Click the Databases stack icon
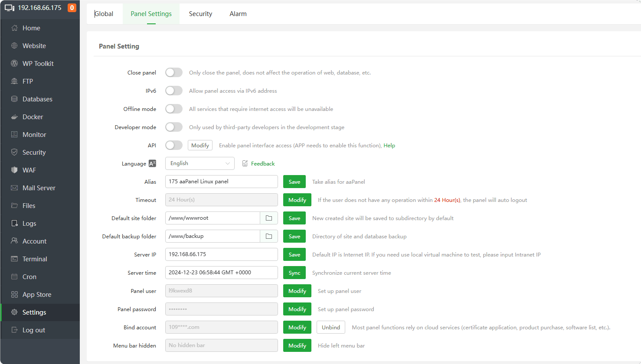 pos(14,99)
